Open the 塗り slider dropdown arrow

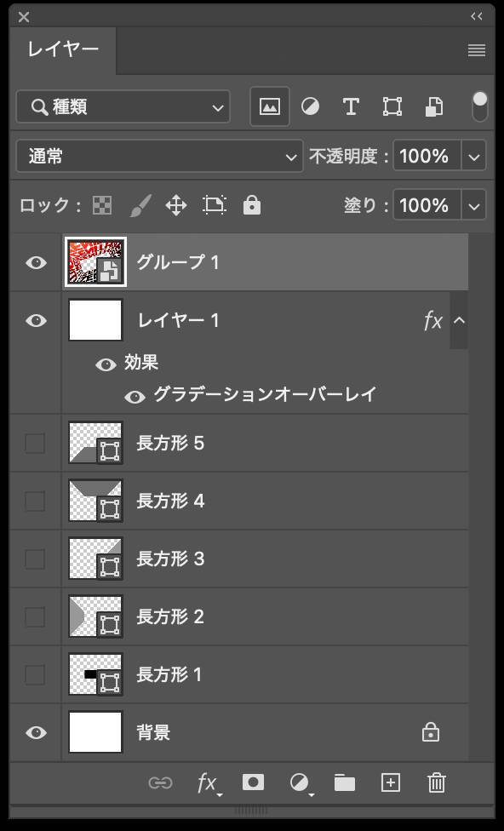(474, 206)
